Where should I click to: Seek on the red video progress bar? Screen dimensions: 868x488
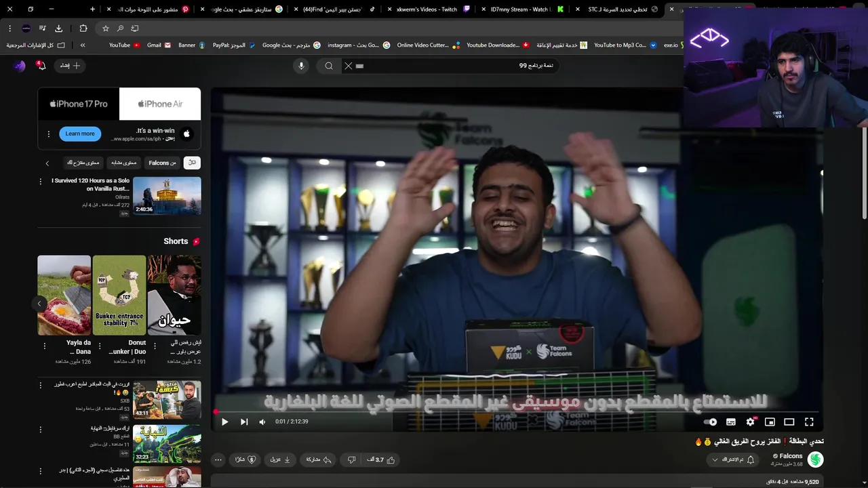point(518,411)
